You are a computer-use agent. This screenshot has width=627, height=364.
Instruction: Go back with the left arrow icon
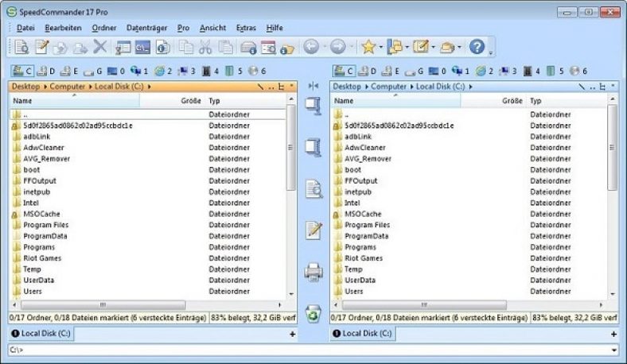pyautogui.click(x=311, y=47)
